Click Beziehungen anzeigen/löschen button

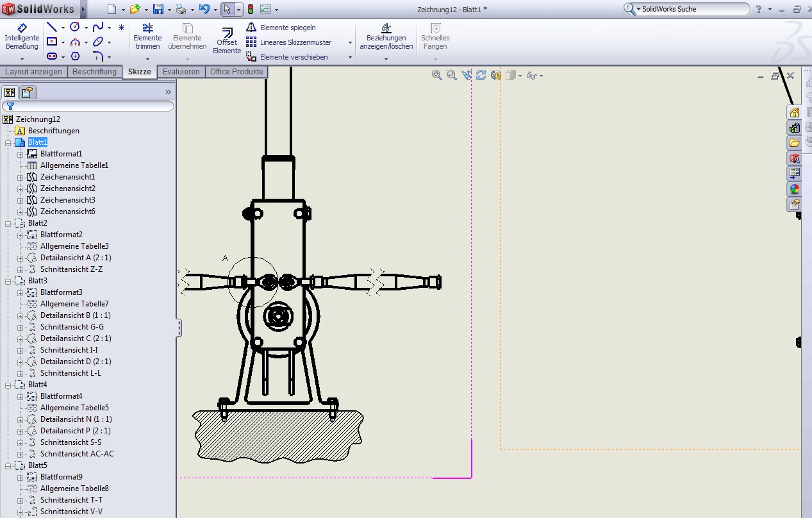pos(386,37)
